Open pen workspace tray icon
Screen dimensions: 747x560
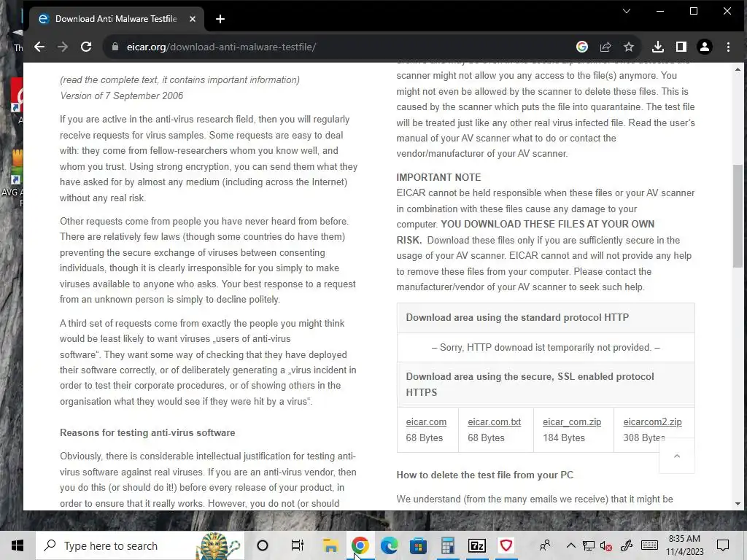pos(627,545)
